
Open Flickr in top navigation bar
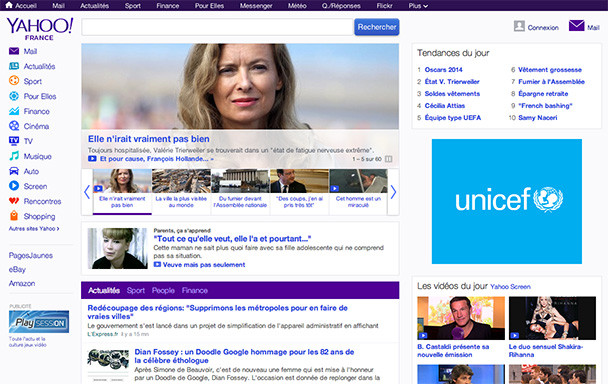coord(384,6)
